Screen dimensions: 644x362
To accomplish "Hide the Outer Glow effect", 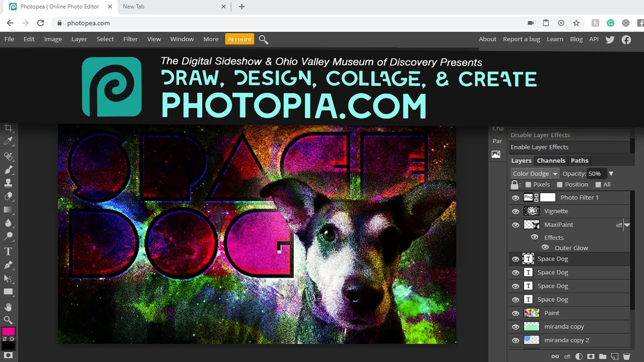I will 545,247.
